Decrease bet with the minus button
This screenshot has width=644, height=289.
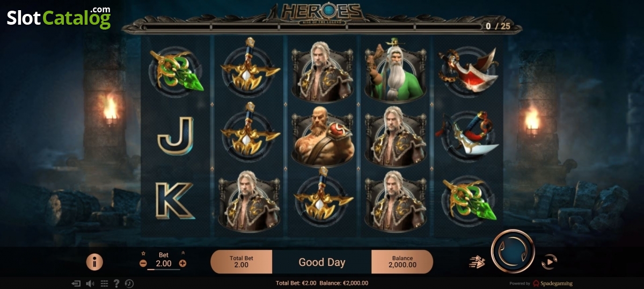click(143, 263)
